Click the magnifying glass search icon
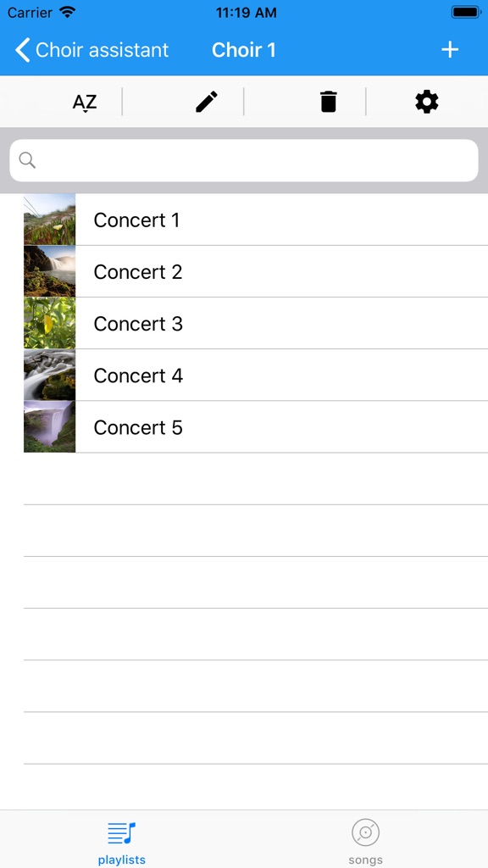This screenshot has height=868, width=488. pyautogui.click(x=26, y=159)
